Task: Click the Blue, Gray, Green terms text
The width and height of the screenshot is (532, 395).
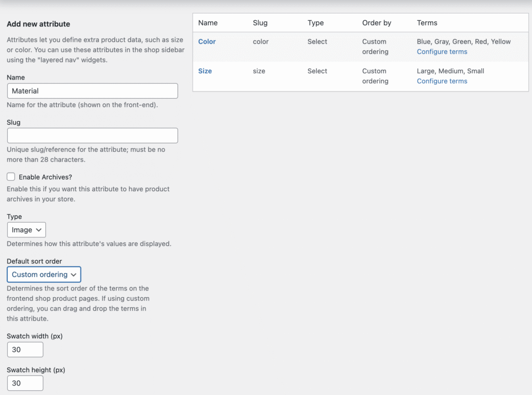Action: (x=463, y=42)
